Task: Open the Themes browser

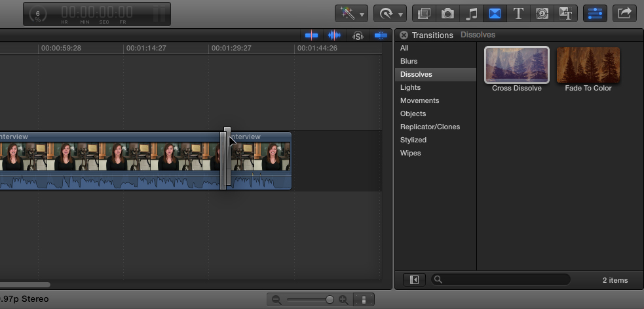Action: click(x=566, y=14)
